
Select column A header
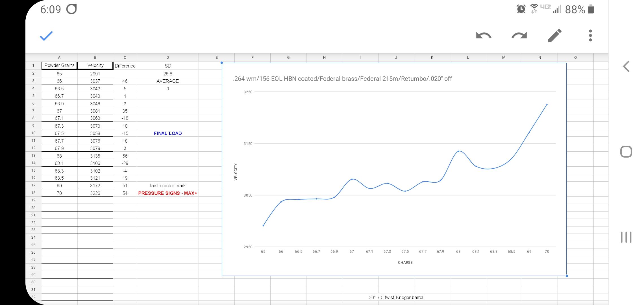click(59, 57)
